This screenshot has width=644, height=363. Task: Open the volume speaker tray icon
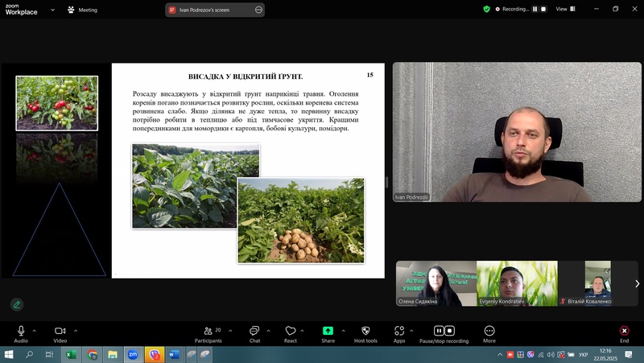(551, 354)
